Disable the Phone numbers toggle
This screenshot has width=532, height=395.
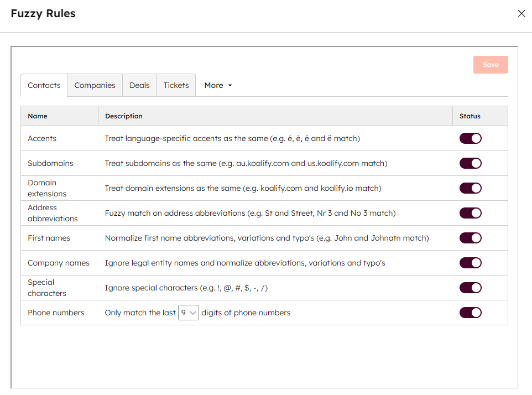pyautogui.click(x=470, y=313)
